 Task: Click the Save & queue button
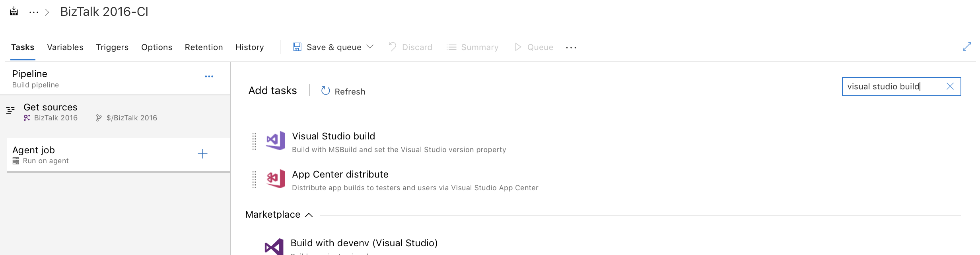(x=327, y=47)
